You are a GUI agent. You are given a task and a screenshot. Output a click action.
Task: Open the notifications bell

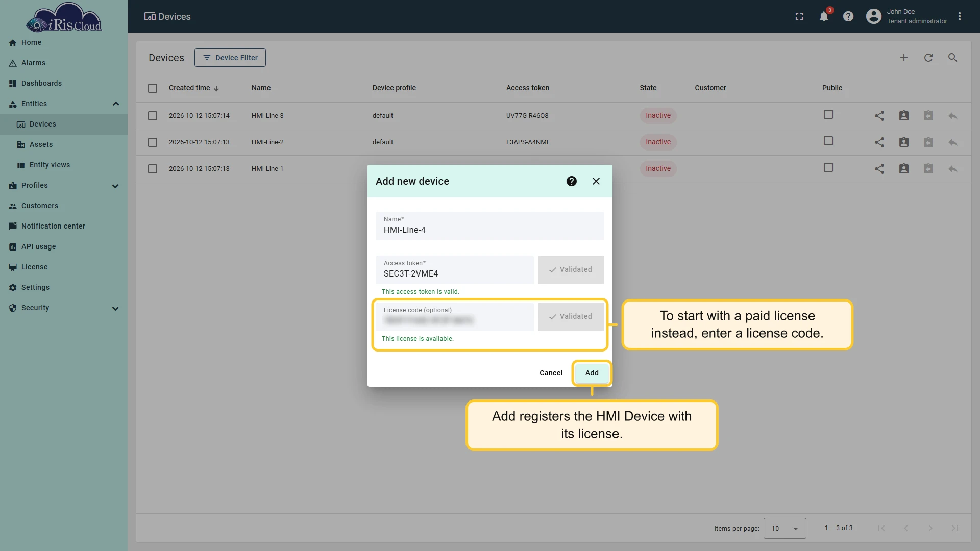click(x=824, y=16)
